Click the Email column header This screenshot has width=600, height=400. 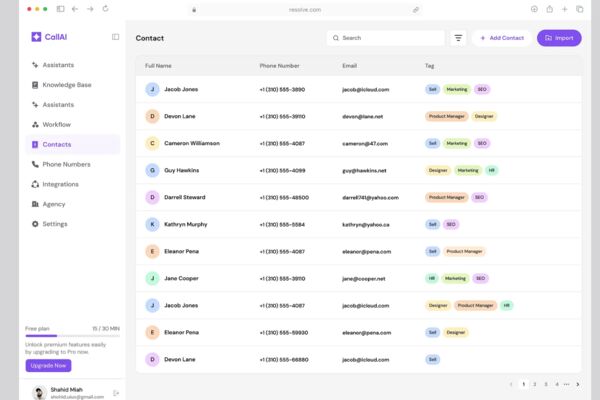pyautogui.click(x=349, y=66)
